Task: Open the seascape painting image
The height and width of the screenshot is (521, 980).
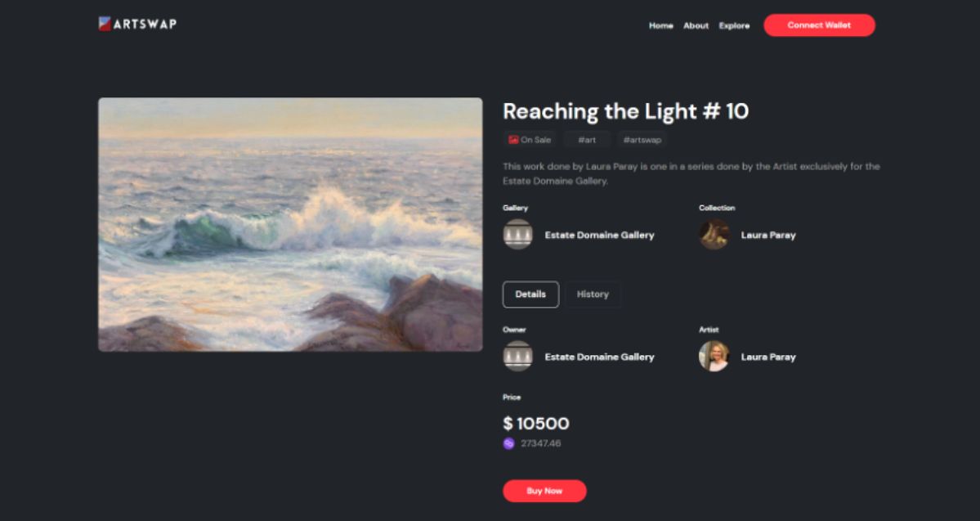Action: pyautogui.click(x=290, y=225)
